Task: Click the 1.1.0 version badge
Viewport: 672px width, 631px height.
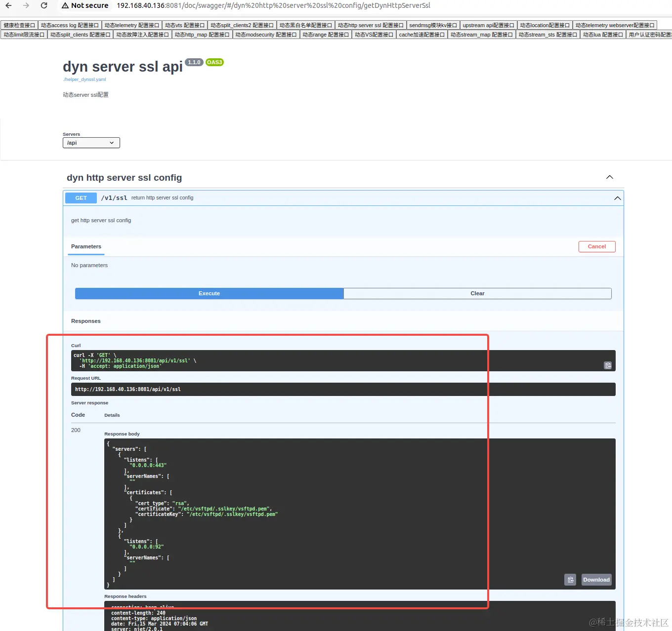Action: (x=194, y=62)
